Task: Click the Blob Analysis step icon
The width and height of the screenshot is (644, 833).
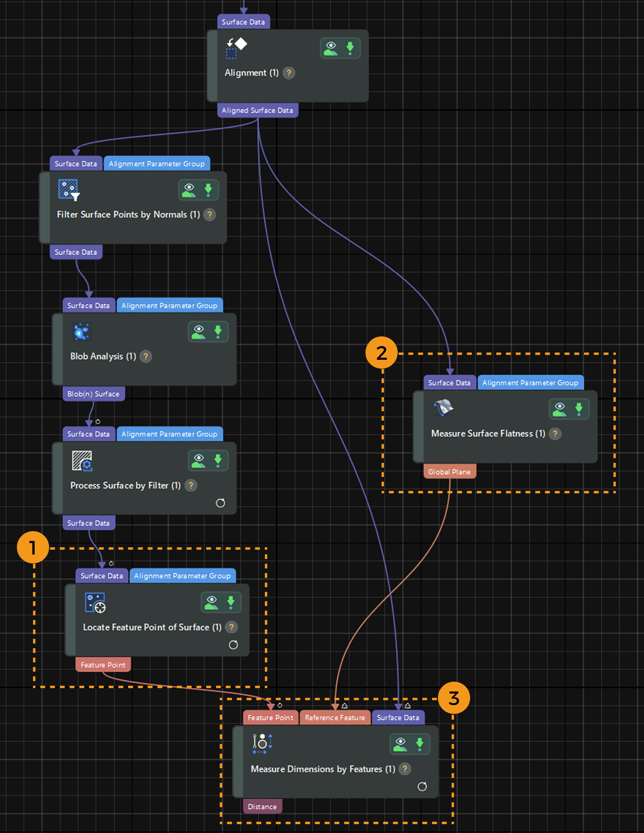Action: click(x=82, y=332)
